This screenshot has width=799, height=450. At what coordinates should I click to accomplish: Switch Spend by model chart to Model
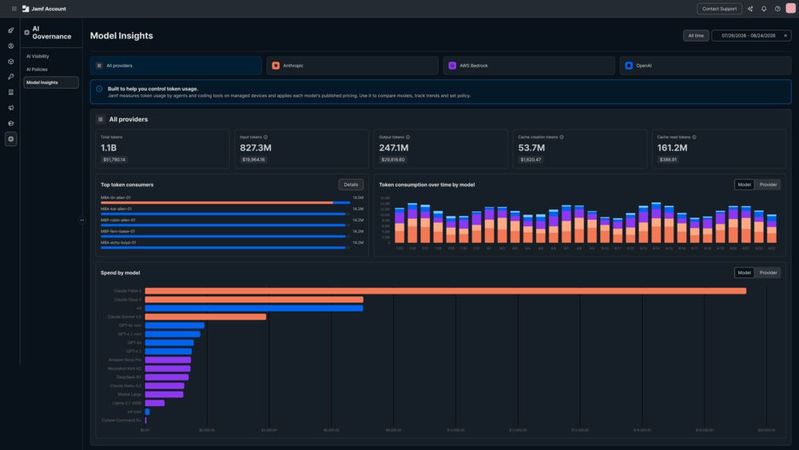click(744, 273)
